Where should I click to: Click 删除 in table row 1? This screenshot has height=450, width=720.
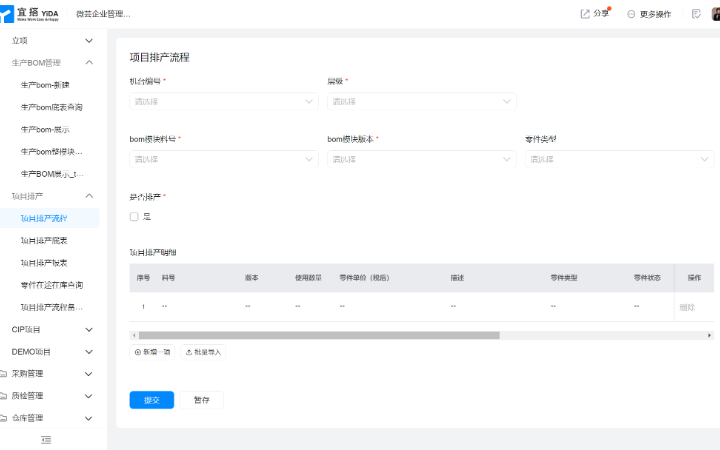[687, 307]
